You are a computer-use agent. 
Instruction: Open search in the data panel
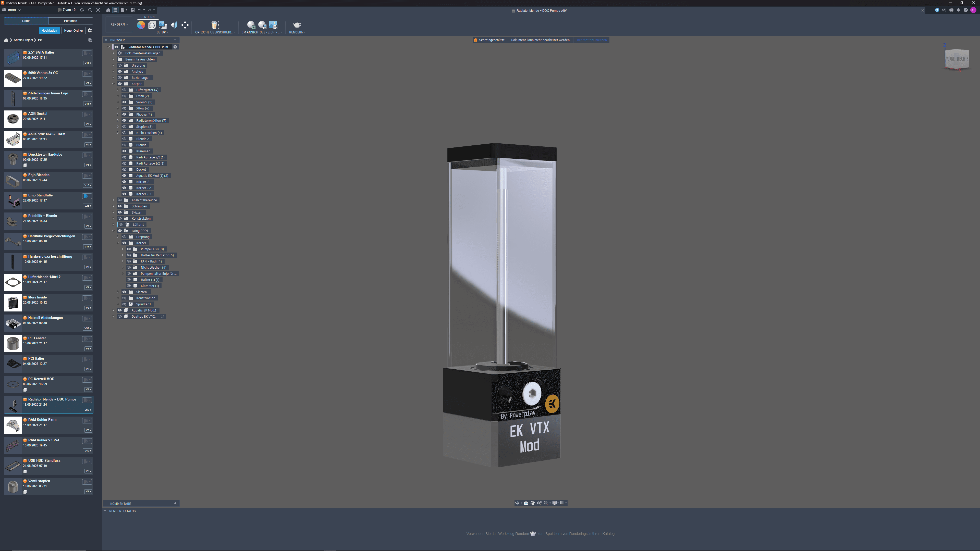[90, 10]
